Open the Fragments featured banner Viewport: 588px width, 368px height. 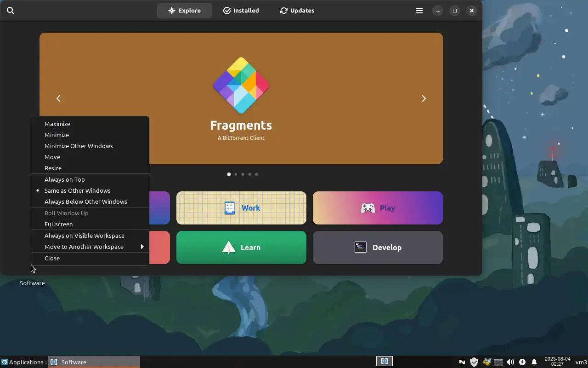pos(241,98)
